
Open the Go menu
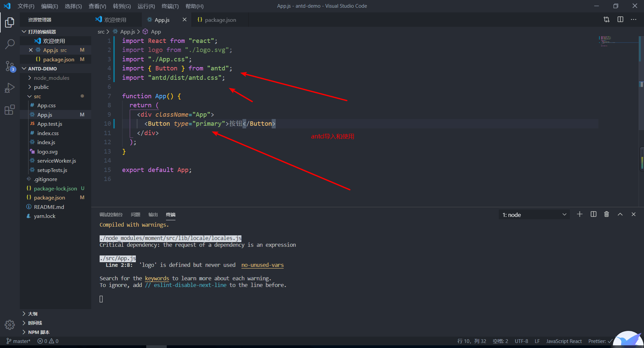pos(122,6)
